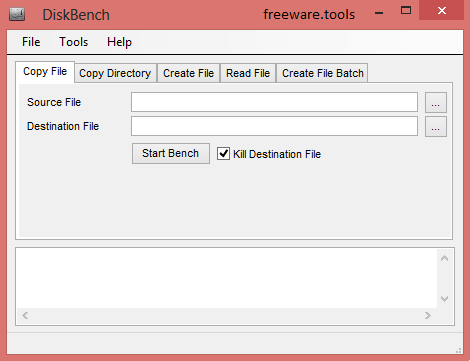The image size is (470, 361).
Task: Click the output log text area
Action: (x=227, y=278)
